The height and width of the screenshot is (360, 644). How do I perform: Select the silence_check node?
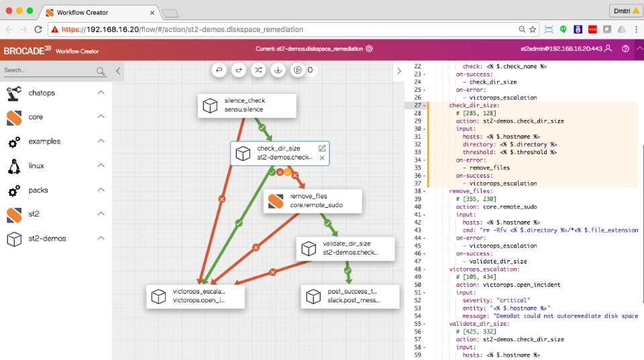pos(247,105)
